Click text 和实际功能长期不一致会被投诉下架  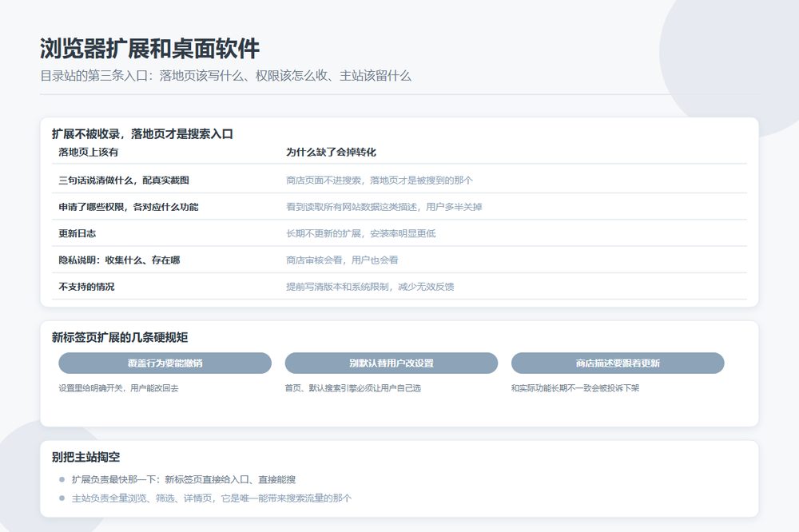(x=574, y=387)
